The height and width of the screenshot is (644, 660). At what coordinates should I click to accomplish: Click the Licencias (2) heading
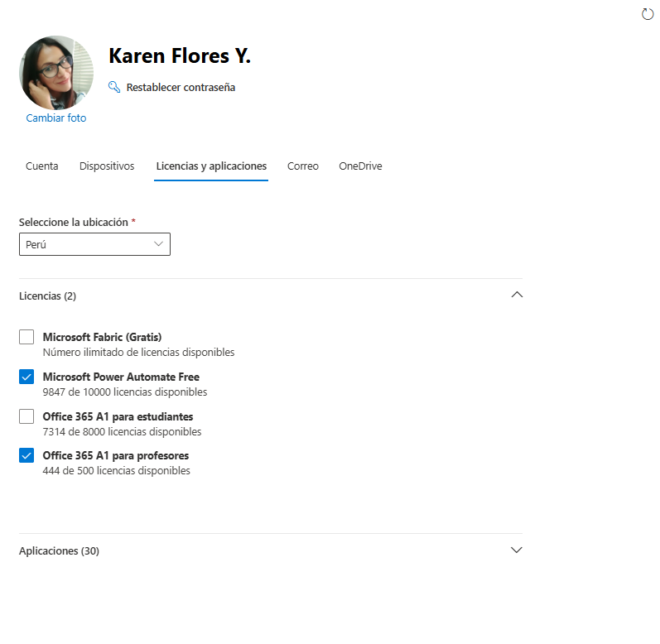point(47,296)
